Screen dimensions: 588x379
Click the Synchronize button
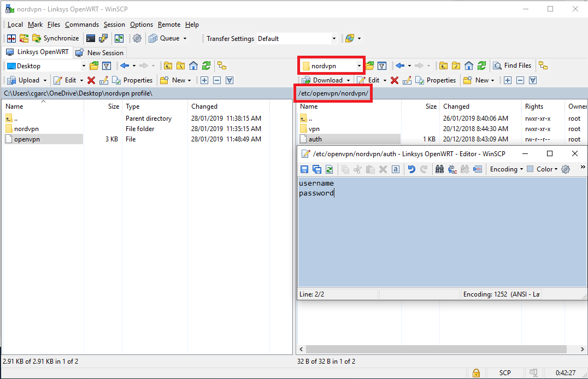56,38
